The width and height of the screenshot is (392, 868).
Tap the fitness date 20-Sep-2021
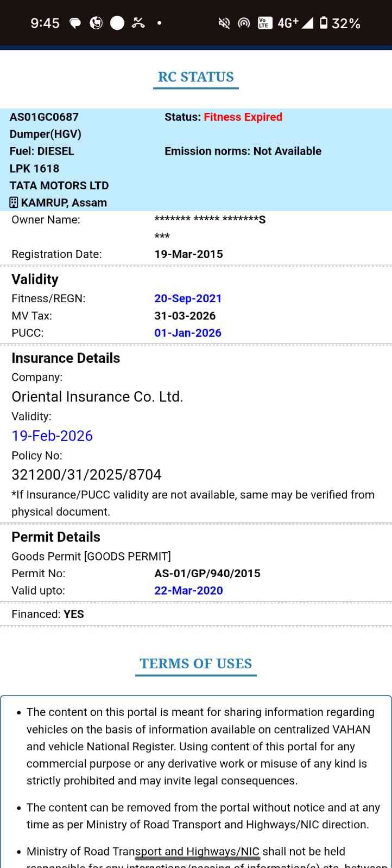(188, 298)
